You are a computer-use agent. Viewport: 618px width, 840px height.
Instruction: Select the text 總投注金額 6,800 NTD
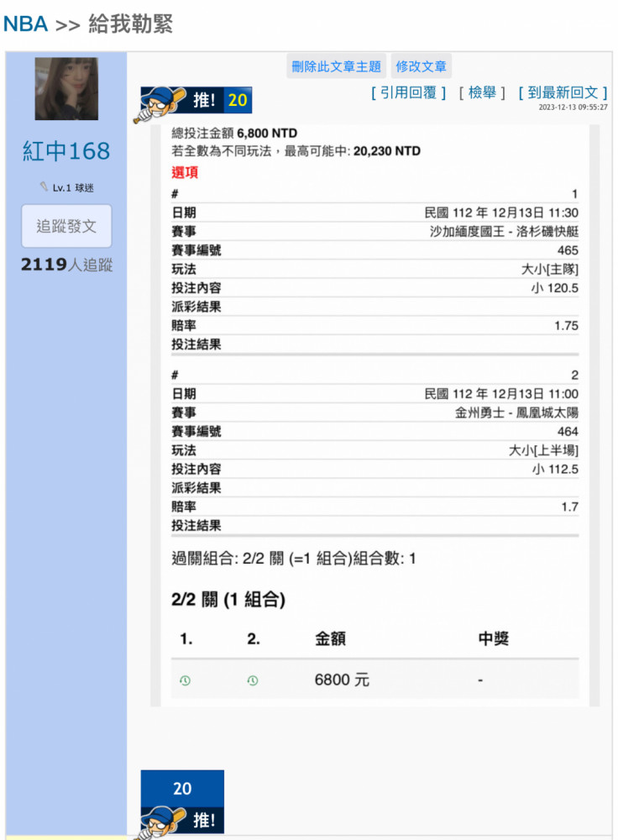pyautogui.click(x=234, y=133)
